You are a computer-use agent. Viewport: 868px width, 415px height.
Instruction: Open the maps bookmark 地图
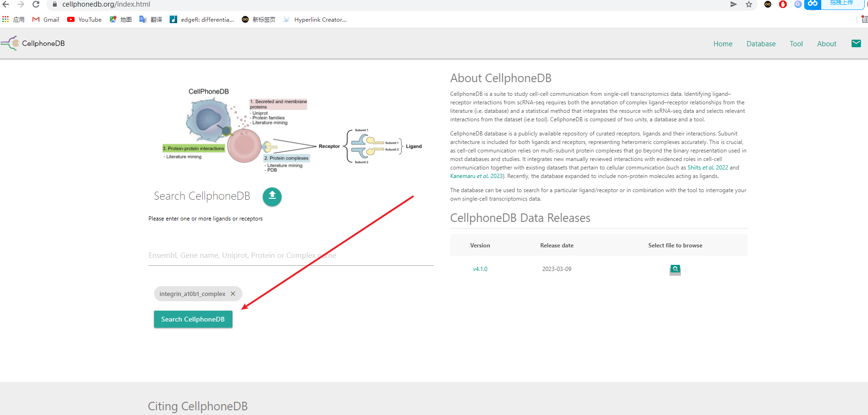[120, 19]
